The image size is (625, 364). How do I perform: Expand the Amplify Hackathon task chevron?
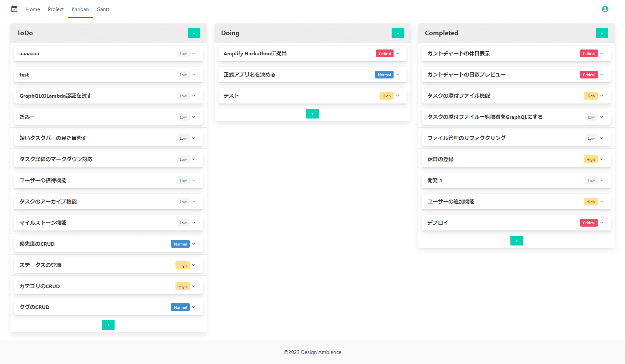pos(397,54)
